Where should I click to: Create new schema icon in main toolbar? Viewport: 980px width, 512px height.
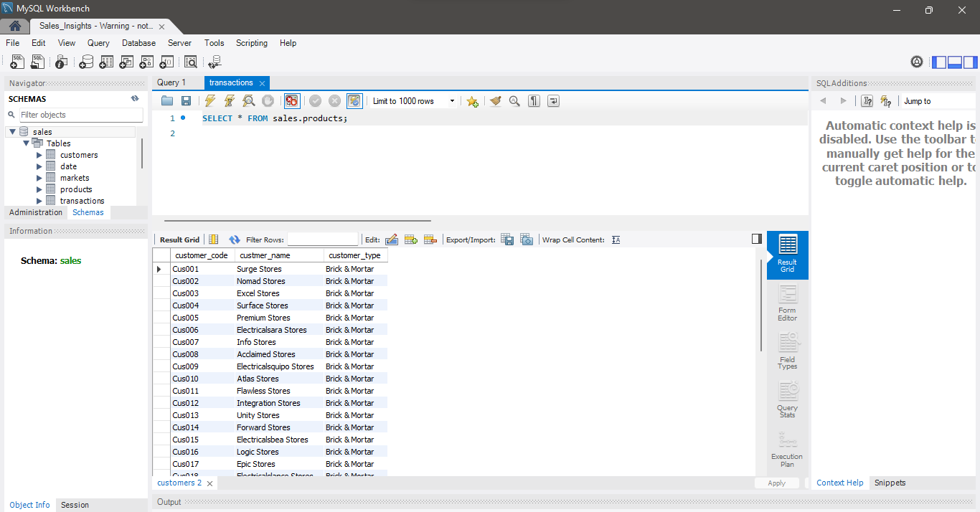coord(86,62)
